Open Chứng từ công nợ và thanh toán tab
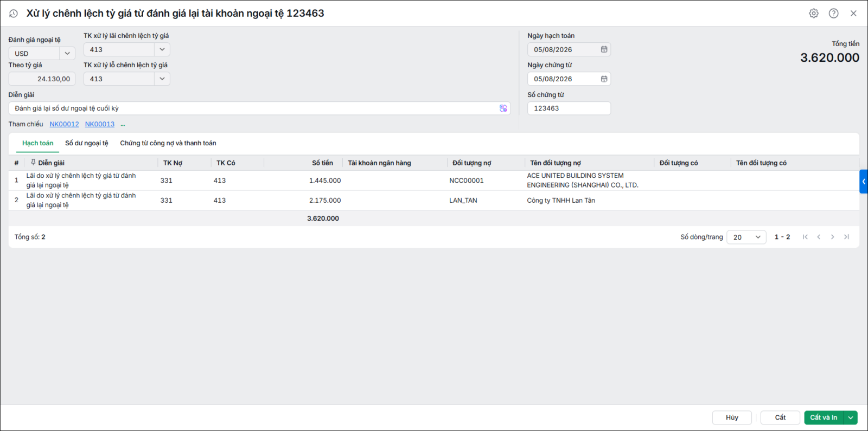The height and width of the screenshot is (431, 868). click(168, 143)
